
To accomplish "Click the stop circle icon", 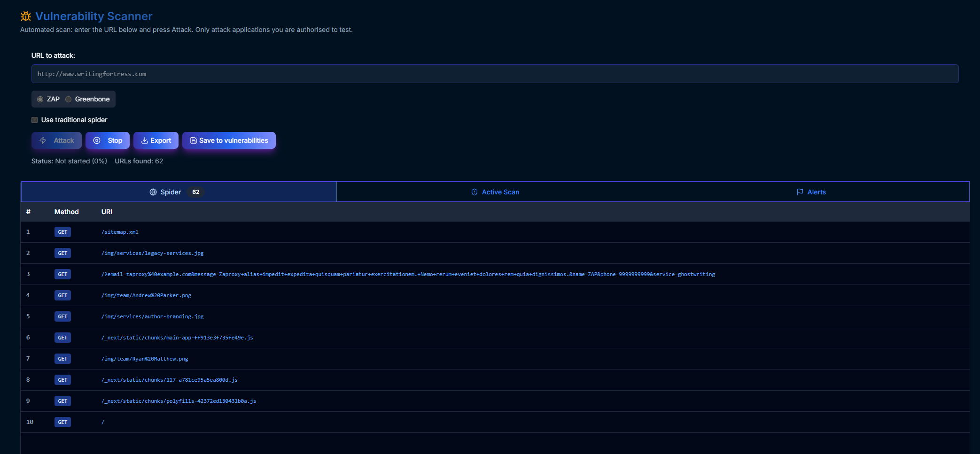I will (x=97, y=140).
